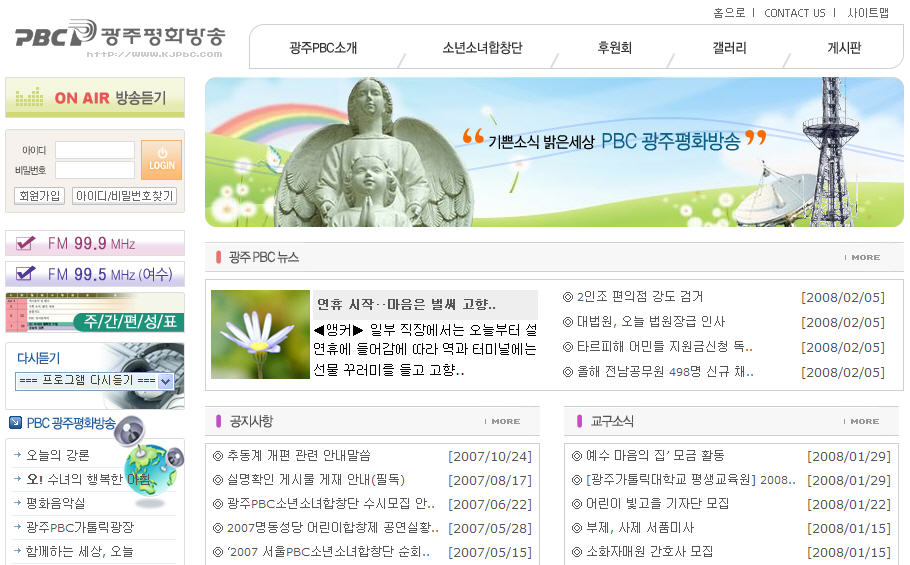
Task: Click MORE in 공지사항 header
Action: click(505, 422)
